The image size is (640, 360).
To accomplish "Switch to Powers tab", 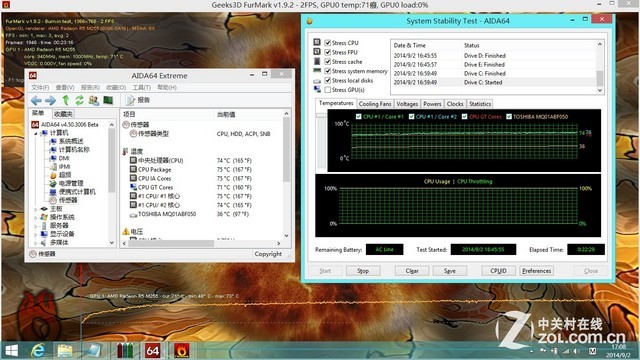I will (x=432, y=104).
